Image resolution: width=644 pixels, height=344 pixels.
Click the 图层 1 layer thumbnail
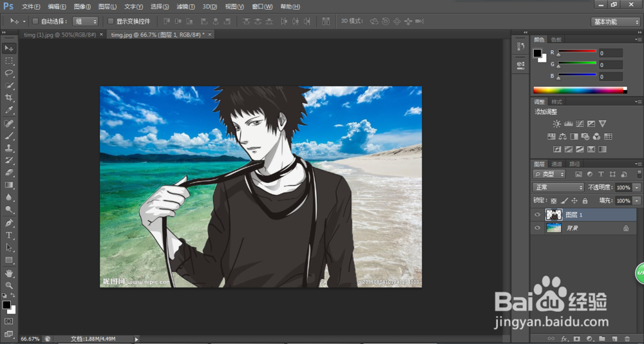[x=554, y=215]
